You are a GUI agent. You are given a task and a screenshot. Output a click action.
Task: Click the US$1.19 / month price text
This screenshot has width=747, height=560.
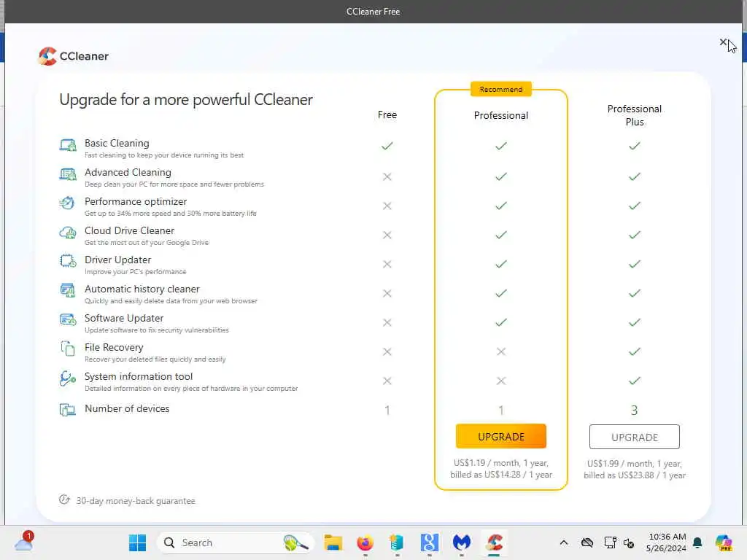pyautogui.click(x=500, y=463)
